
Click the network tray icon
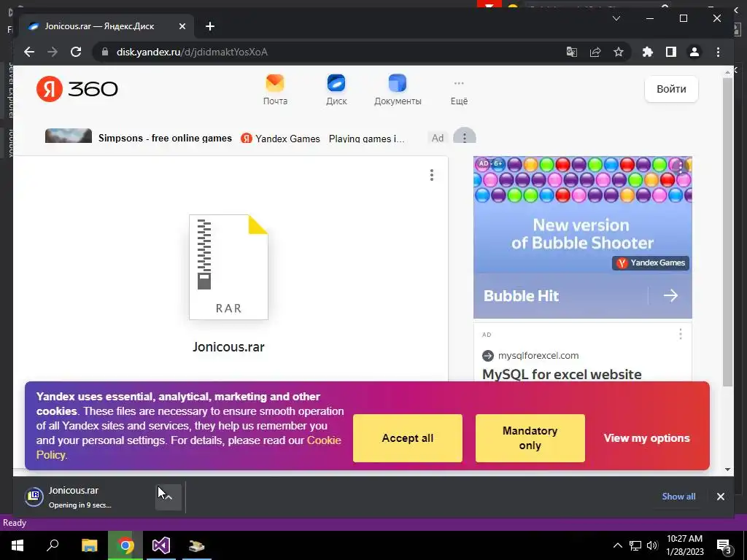(x=635, y=545)
